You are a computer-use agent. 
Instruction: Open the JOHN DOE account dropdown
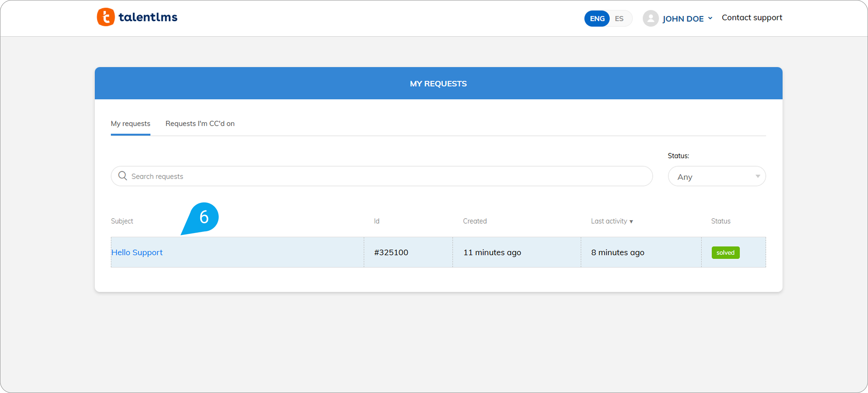[683, 18]
